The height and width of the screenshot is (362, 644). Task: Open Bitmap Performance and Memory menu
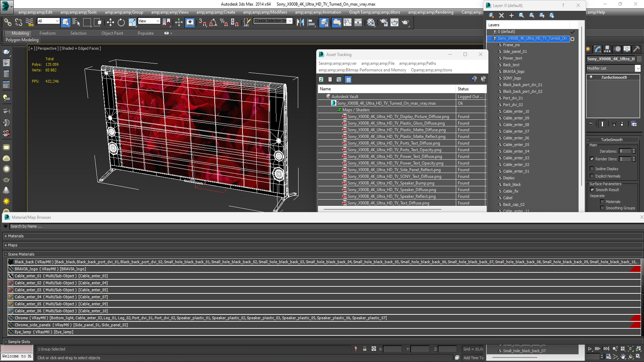tap(362, 70)
